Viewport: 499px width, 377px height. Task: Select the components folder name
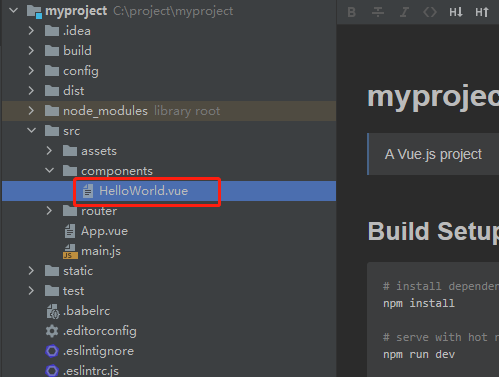(x=117, y=171)
